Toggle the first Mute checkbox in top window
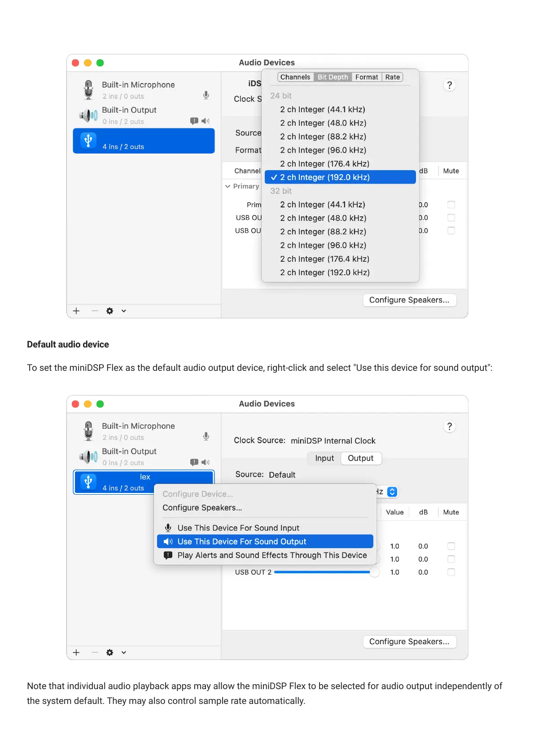 point(451,205)
